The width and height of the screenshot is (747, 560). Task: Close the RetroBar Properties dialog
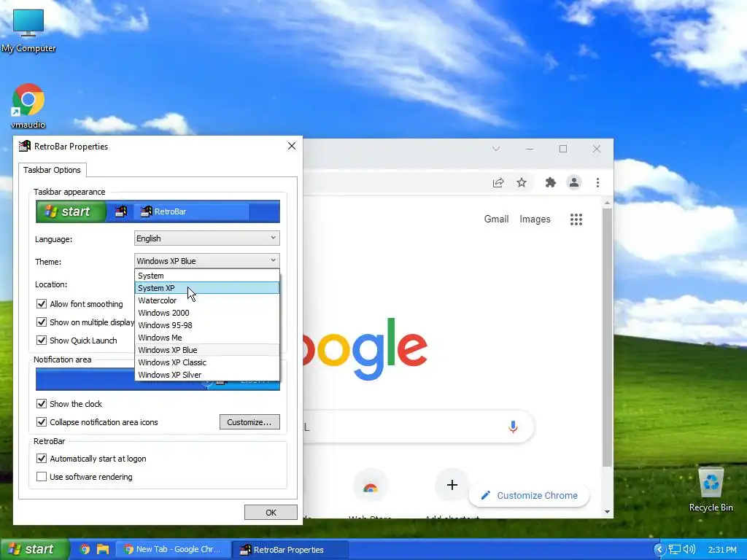292,146
